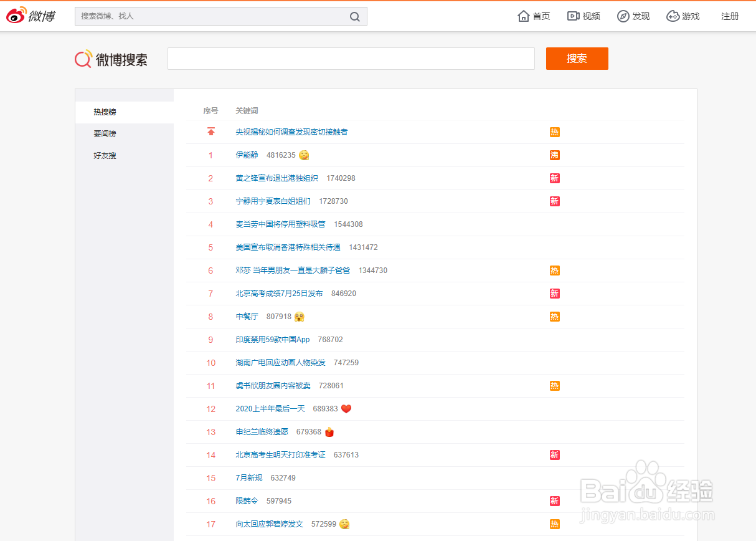Click 新 badge on 北京高考生明天打印准考证 row
This screenshot has width=756, height=541.
coord(555,455)
